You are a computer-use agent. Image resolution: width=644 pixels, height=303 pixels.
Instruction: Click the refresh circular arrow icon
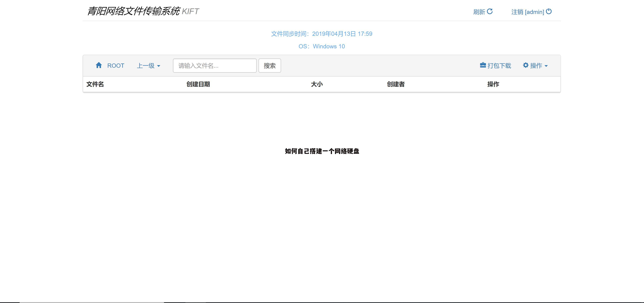(x=490, y=12)
